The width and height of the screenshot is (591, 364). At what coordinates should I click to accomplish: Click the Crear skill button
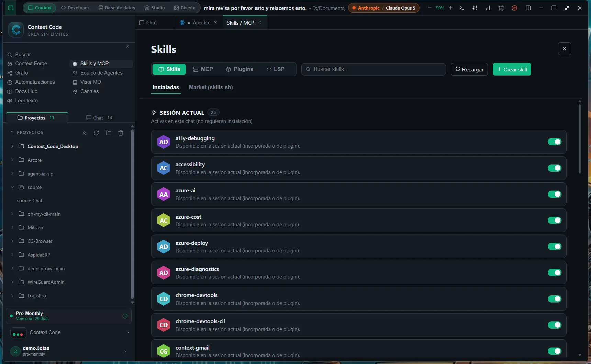pos(512,69)
